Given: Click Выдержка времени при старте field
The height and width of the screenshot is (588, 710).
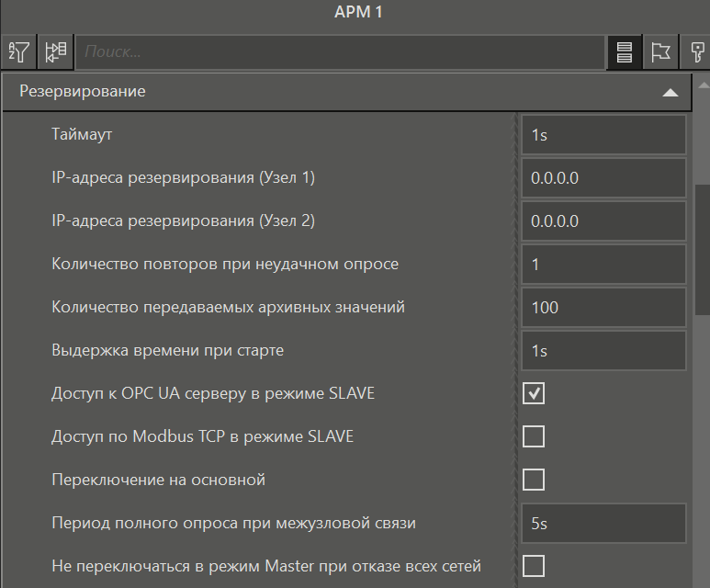Looking at the screenshot, I should tap(603, 351).
